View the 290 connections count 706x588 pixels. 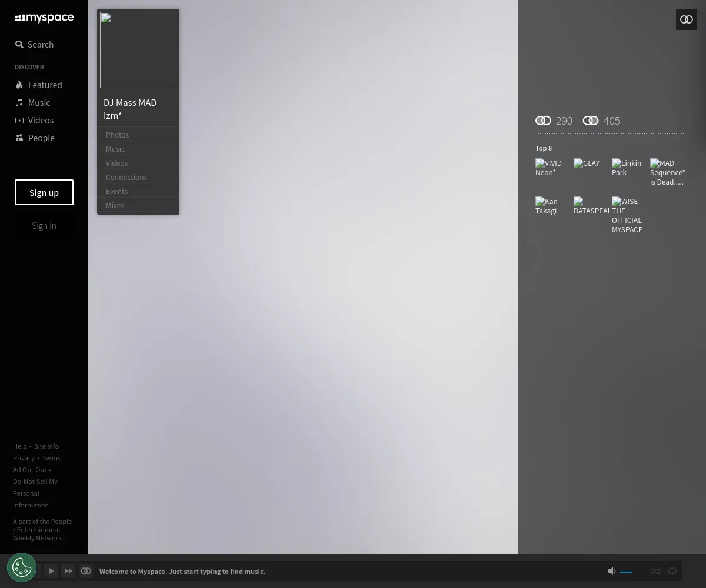click(554, 121)
